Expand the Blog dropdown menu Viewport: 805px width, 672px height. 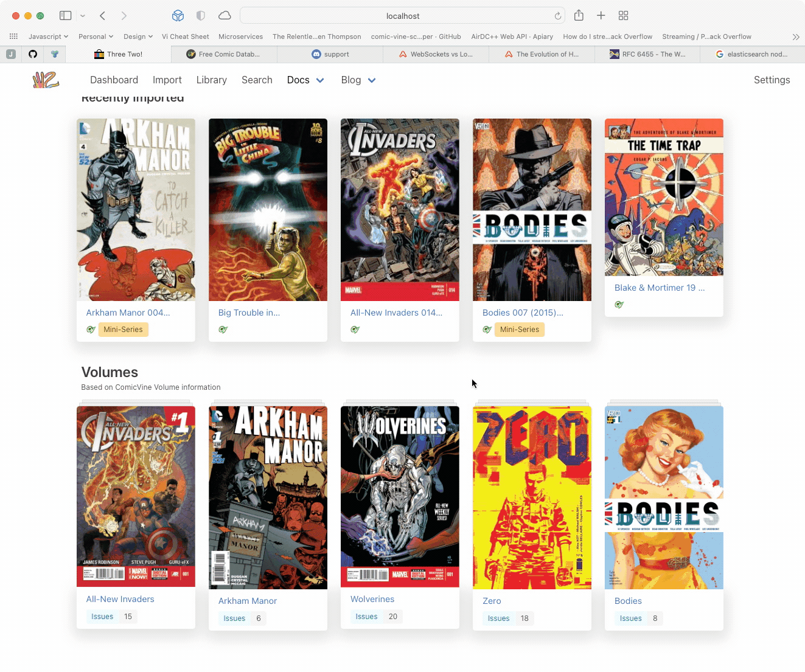[372, 80]
